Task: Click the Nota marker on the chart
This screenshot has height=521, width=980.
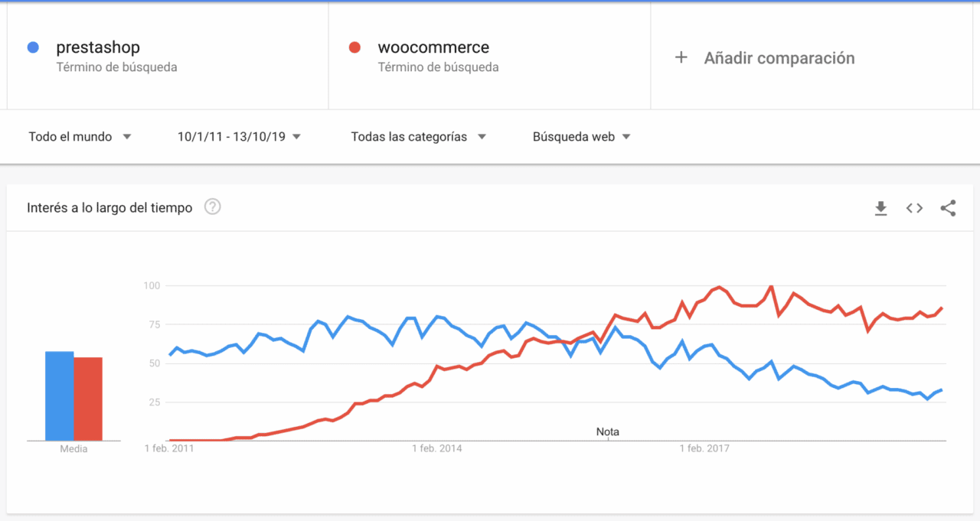Action: 608,432
